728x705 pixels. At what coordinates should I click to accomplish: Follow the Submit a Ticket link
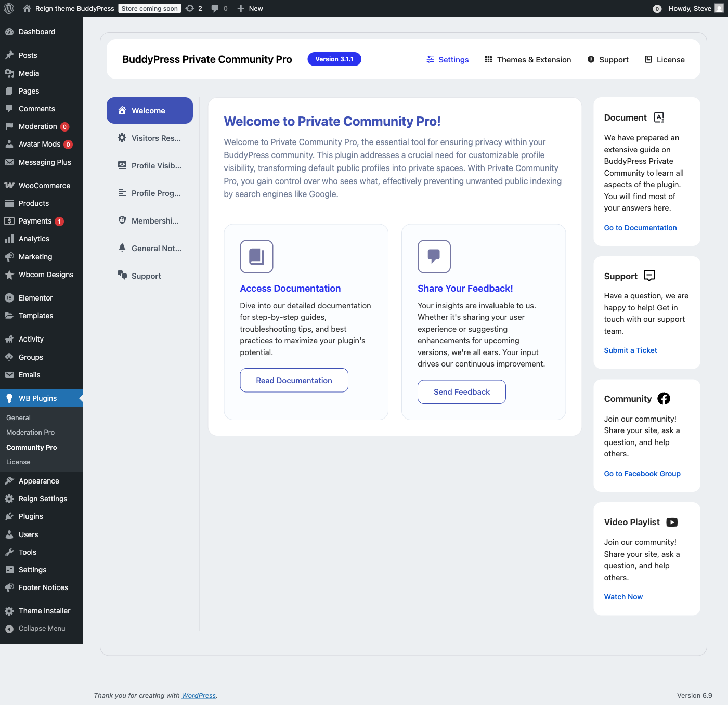(630, 350)
